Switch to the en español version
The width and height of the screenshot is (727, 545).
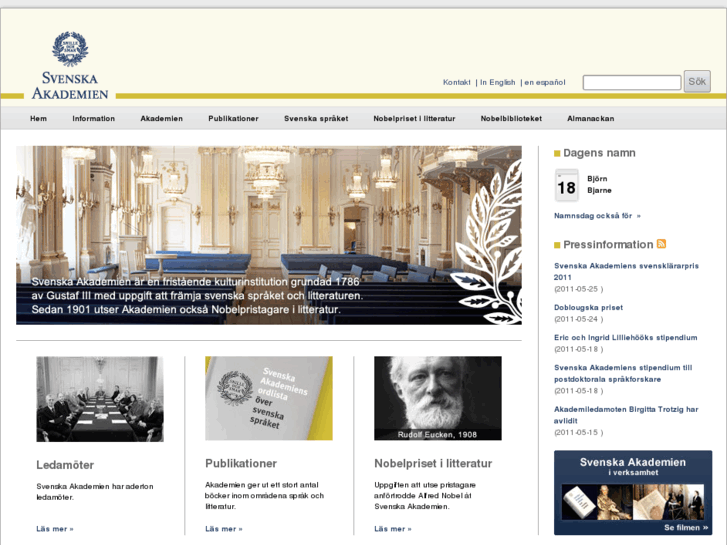click(x=545, y=82)
